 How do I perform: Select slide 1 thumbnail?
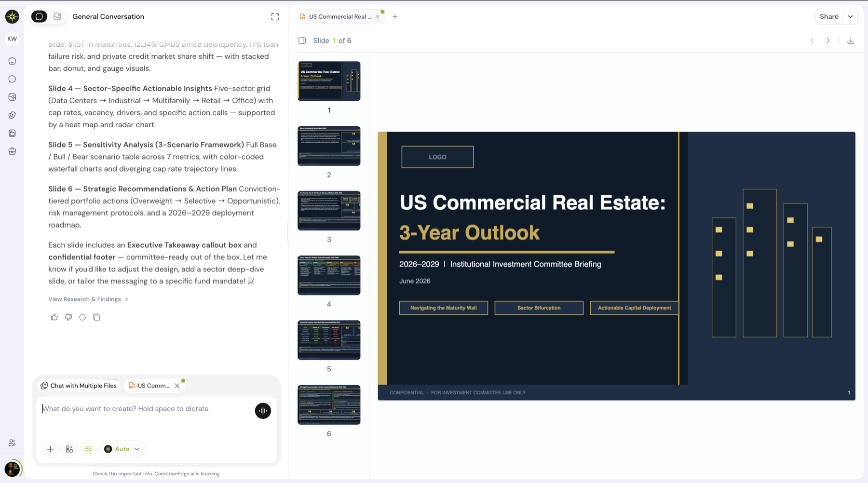tap(329, 81)
